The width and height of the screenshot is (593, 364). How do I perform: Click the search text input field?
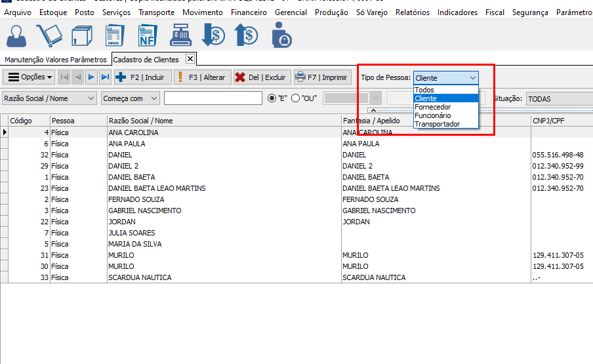(213, 98)
